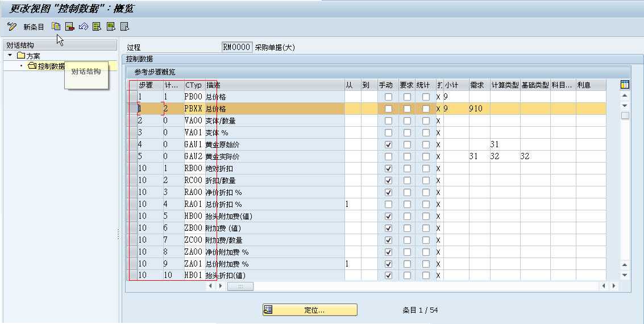Screen dimensions: 644x324
Task: Click bottom-most vertical scroll down arrow
Action: pyautogui.click(x=625, y=275)
